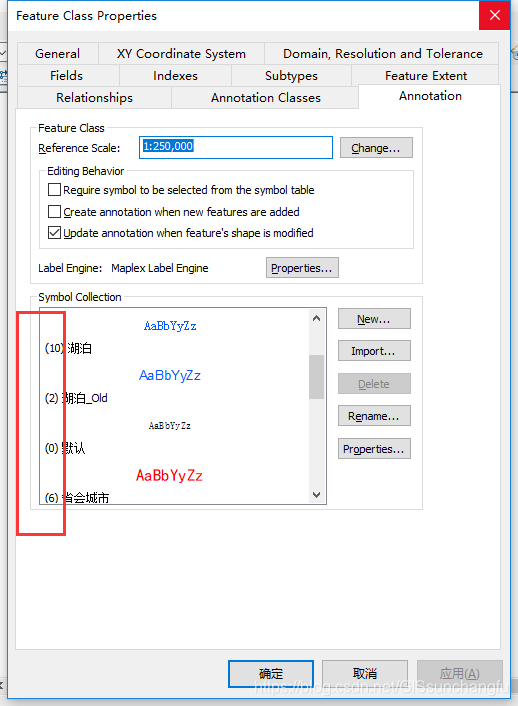Select the (6) 省会城市 symbol entry

77,498
